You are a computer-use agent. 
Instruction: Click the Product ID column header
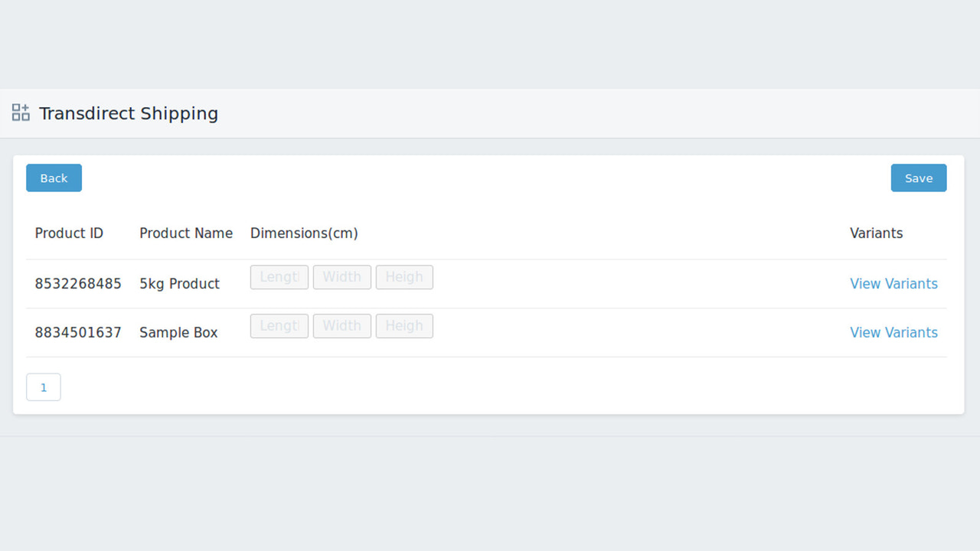tap(69, 233)
